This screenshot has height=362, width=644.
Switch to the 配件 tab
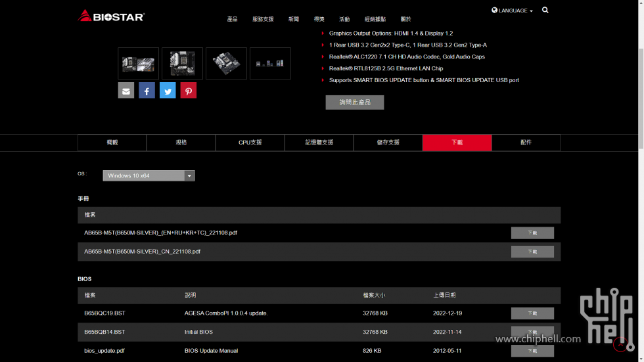526,143
